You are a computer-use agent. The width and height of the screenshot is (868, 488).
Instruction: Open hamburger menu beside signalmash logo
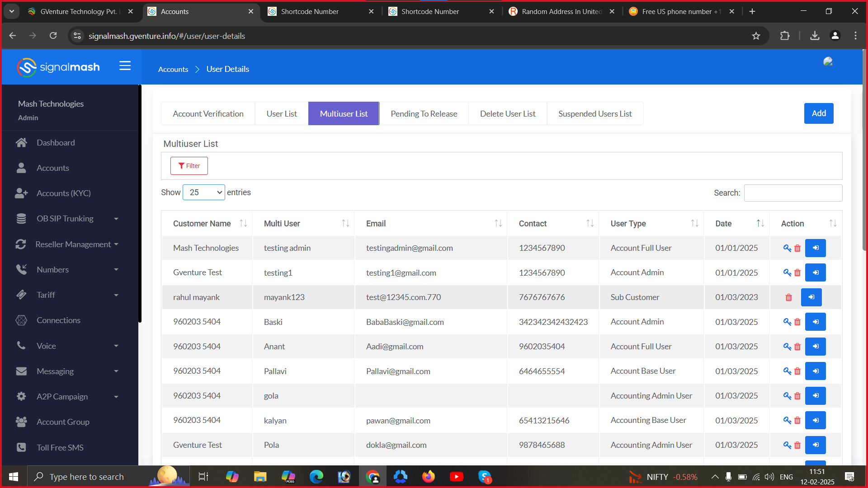click(x=125, y=66)
